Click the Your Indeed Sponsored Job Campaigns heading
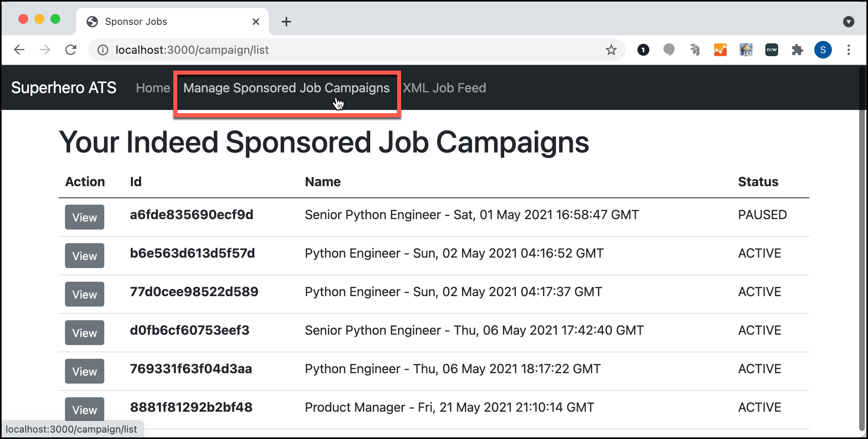The height and width of the screenshot is (439, 868). (324, 142)
